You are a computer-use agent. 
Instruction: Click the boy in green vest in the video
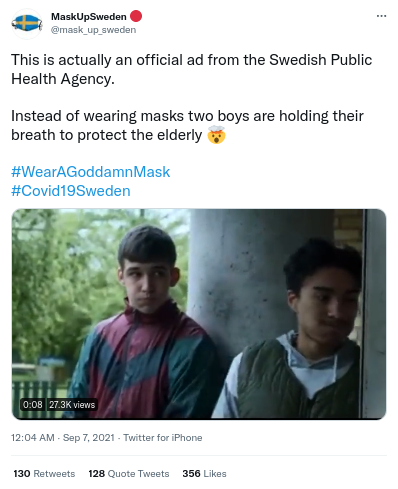[x=297, y=330]
